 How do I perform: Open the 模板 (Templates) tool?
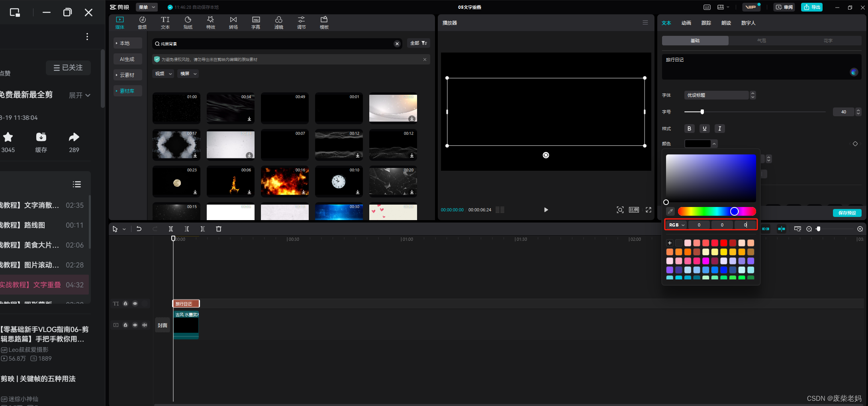click(324, 23)
